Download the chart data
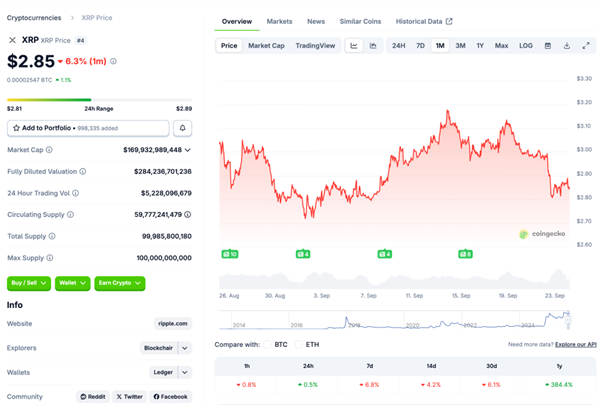Viewport: 602px width, 405px height. point(567,46)
